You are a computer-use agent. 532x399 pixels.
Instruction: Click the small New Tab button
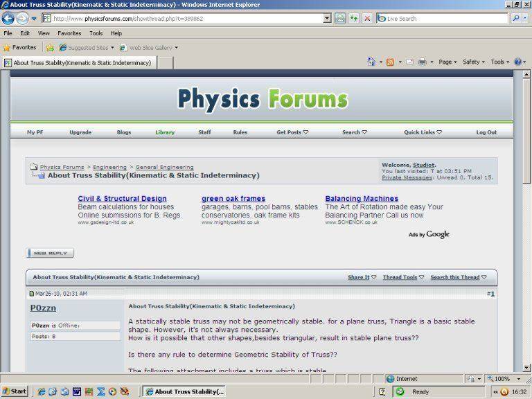[166, 63]
